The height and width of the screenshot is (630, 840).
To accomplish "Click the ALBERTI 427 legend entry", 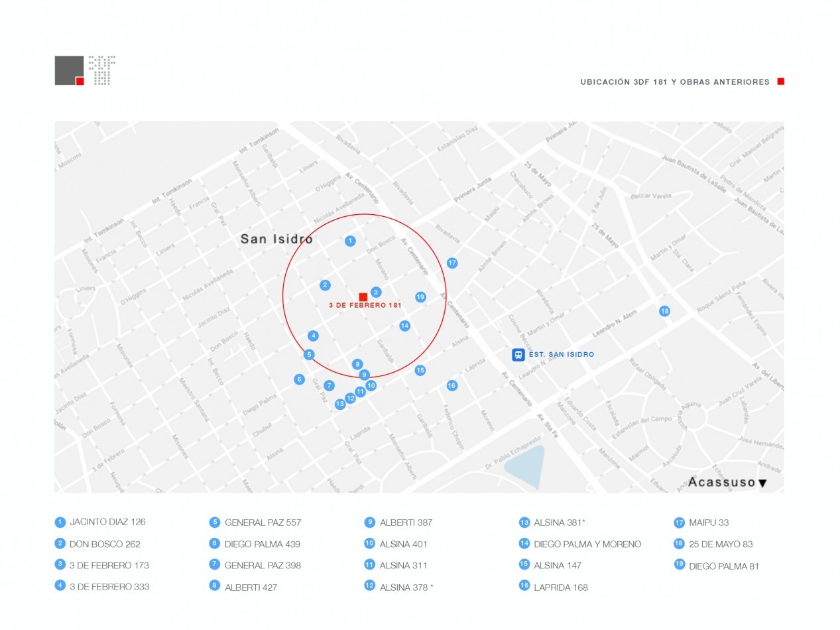I will [x=251, y=588].
